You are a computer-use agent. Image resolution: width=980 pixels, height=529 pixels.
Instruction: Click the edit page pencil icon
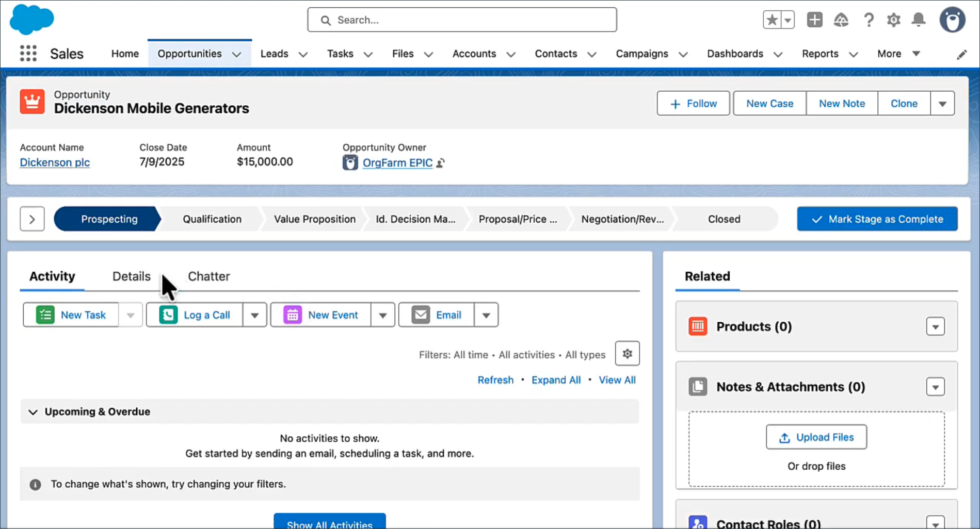point(962,54)
